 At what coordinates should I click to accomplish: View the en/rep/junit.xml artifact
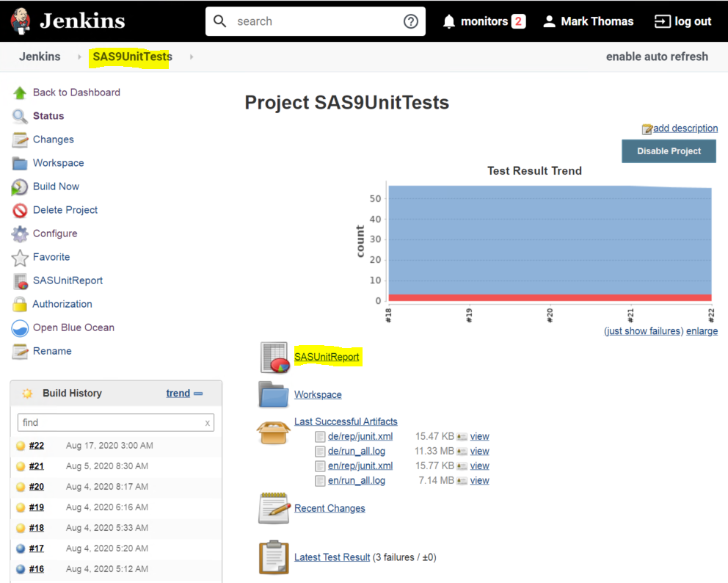click(479, 466)
